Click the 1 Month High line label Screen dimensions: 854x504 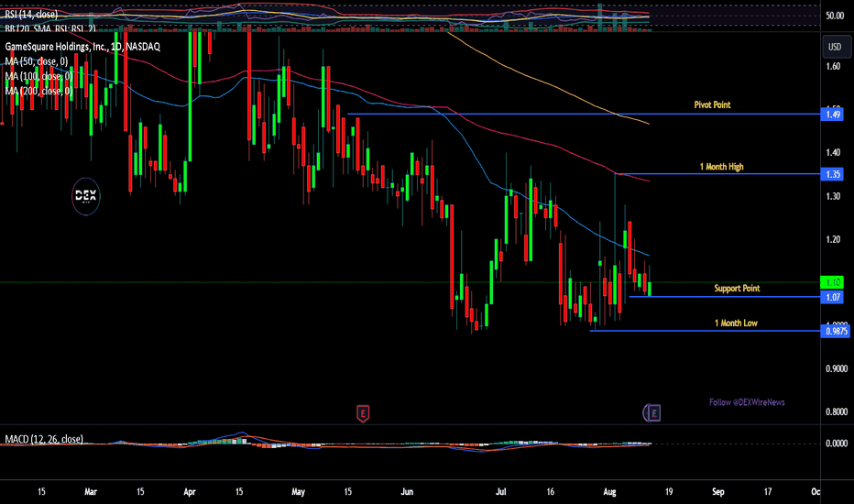coord(721,167)
